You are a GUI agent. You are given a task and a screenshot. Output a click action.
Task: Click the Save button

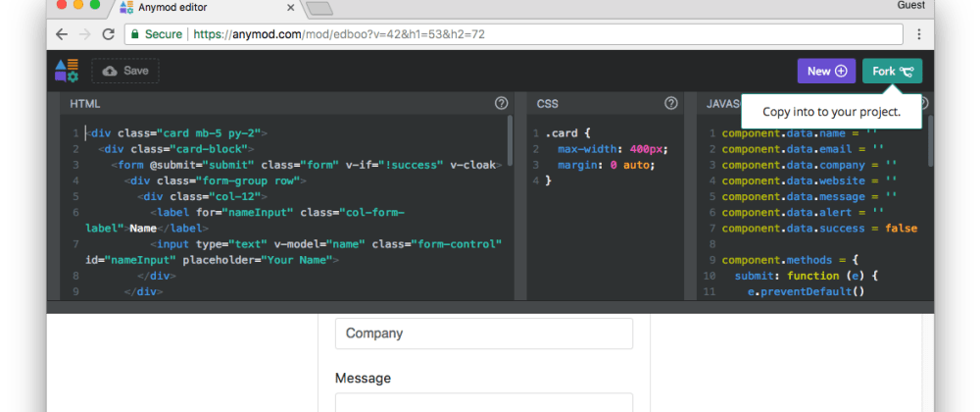tap(125, 71)
